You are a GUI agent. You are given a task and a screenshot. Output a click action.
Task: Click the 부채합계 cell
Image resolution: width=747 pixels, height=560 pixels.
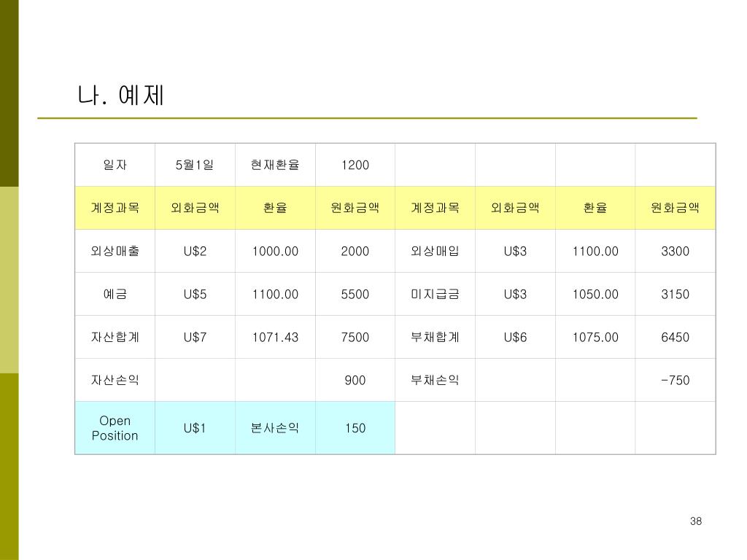coord(435,337)
